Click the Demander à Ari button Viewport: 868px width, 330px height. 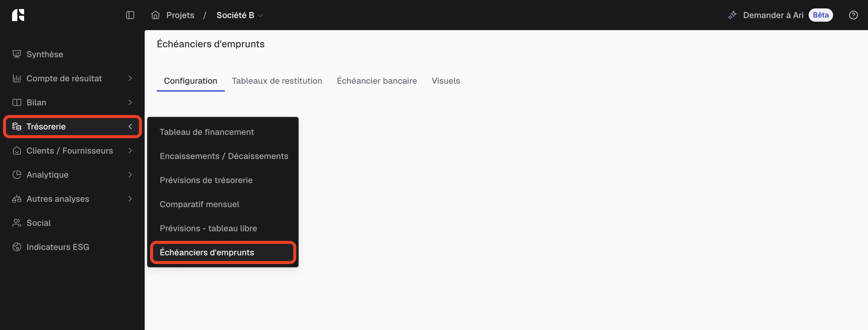pyautogui.click(x=773, y=15)
